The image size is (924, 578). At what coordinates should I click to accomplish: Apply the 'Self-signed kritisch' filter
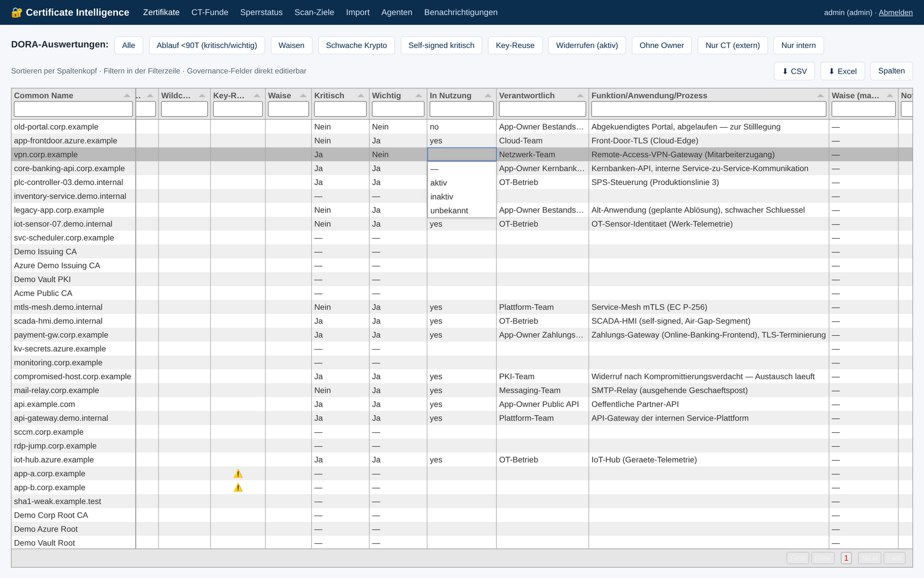pos(441,45)
